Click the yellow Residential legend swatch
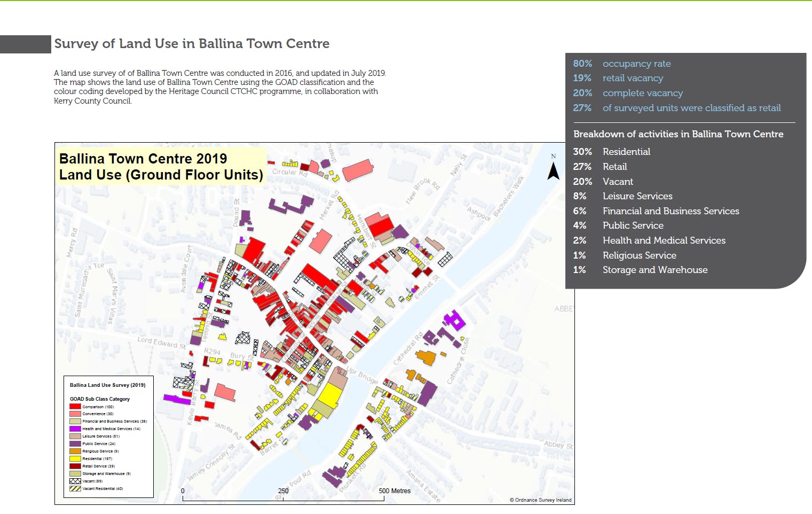The image size is (812, 514). (75, 459)
